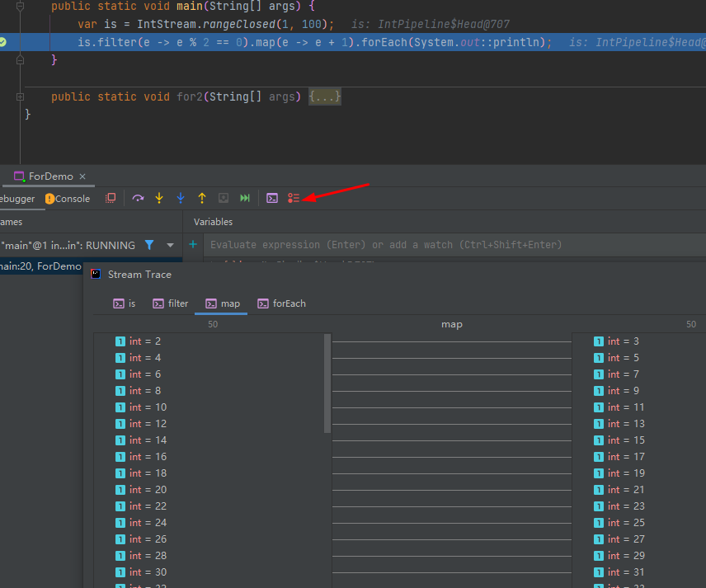Viewport: 706px width, 588px height.
Task: Click the left 'int = 8' entry
Action: pos(139,391)
